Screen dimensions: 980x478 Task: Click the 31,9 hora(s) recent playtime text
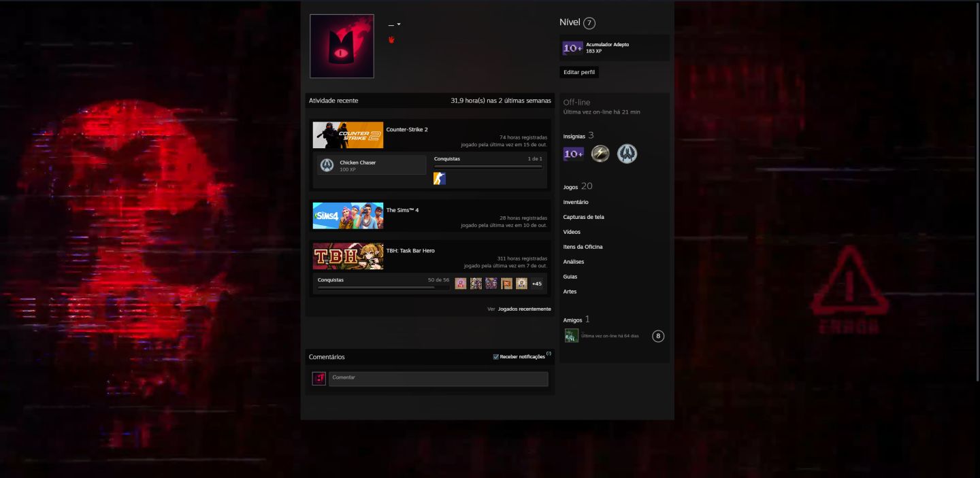pyautogui.click(x=501, y=101)
